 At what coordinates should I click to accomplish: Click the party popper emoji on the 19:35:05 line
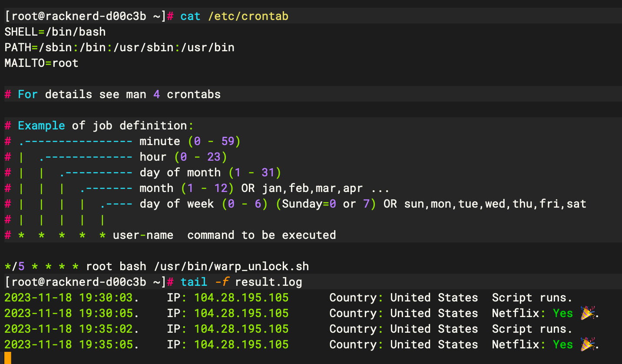pos(588,344)
